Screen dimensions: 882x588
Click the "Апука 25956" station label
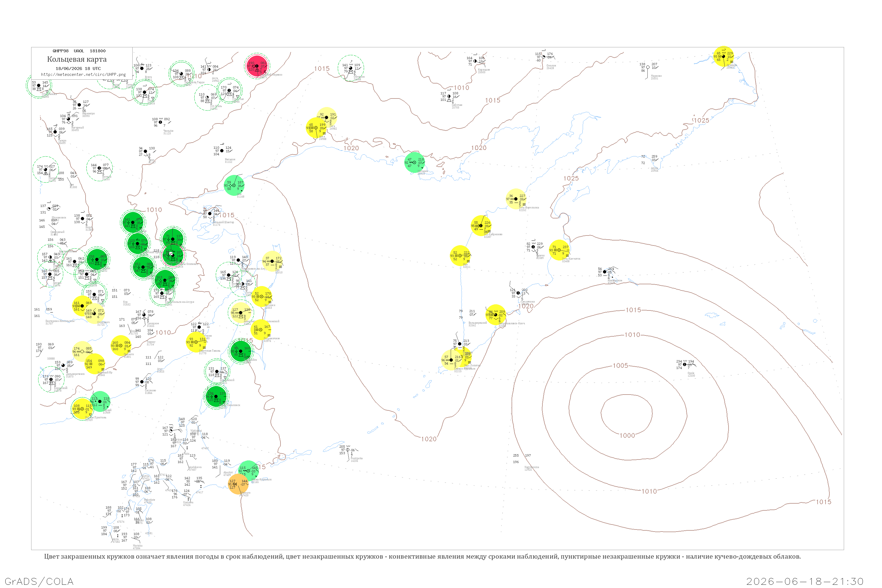654,170
